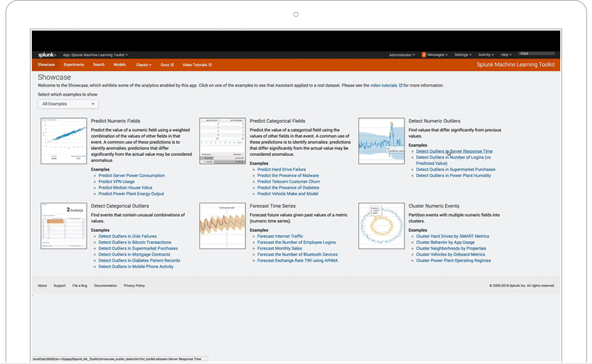Click the Documentation footer link
This screenshot has width=592, height=364.
[105, 286]
